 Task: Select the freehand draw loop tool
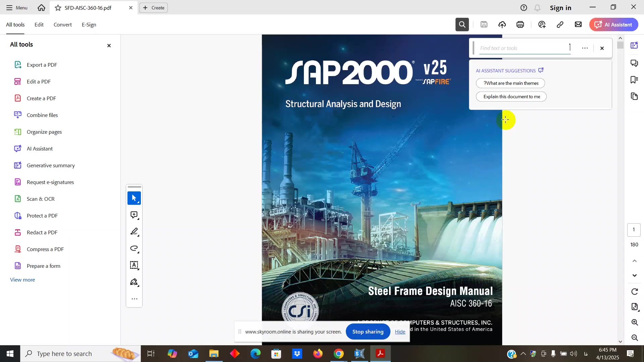tap(134, 248)
